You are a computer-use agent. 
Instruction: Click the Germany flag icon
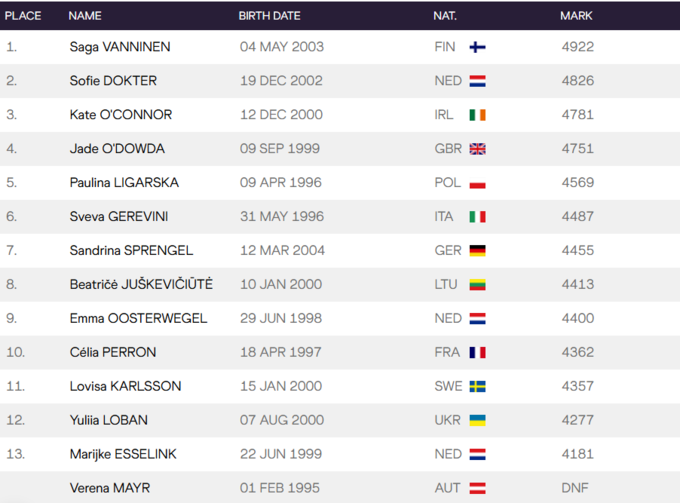tap(478, 251)
